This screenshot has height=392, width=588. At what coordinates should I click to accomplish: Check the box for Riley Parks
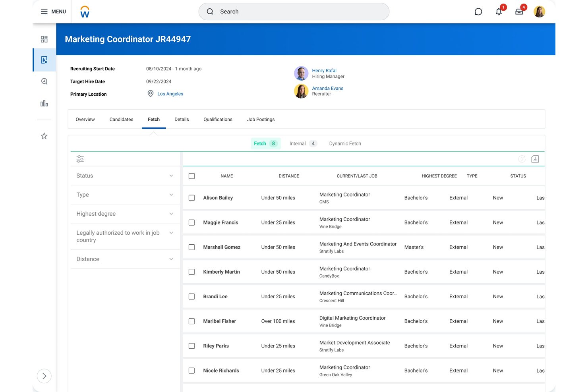[191, 346]
